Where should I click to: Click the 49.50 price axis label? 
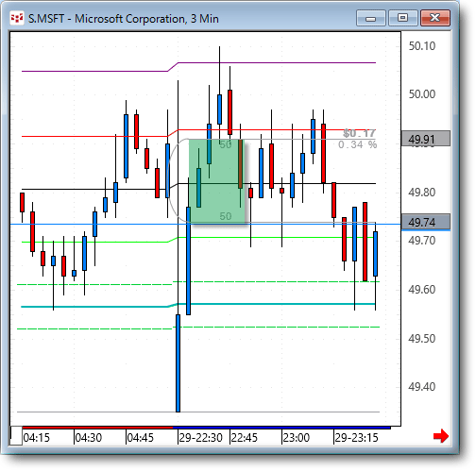point(422,339)
